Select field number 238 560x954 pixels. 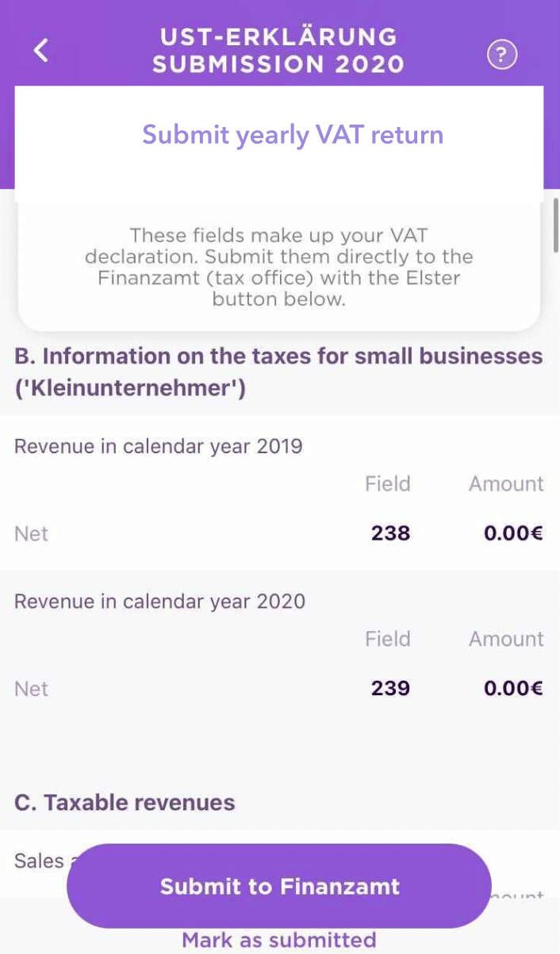pos(390,533)
